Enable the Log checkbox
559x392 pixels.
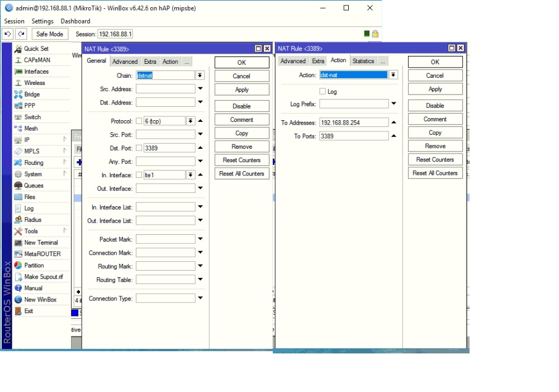pyautogui.click(x=323, y=91)
